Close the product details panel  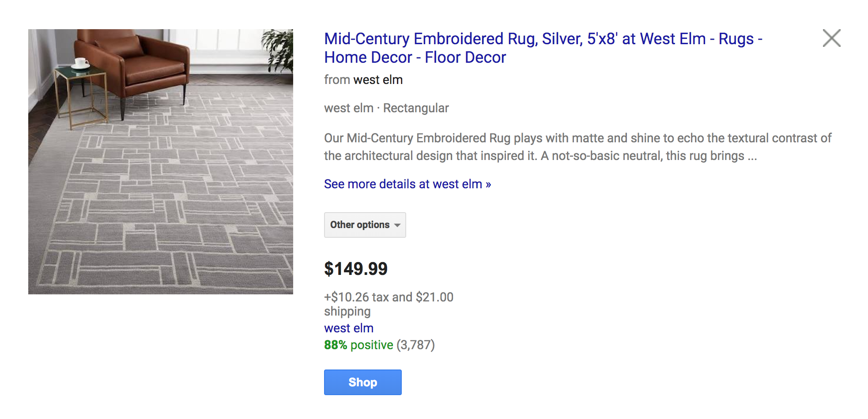pyautogui.click(x=831, y=38)
